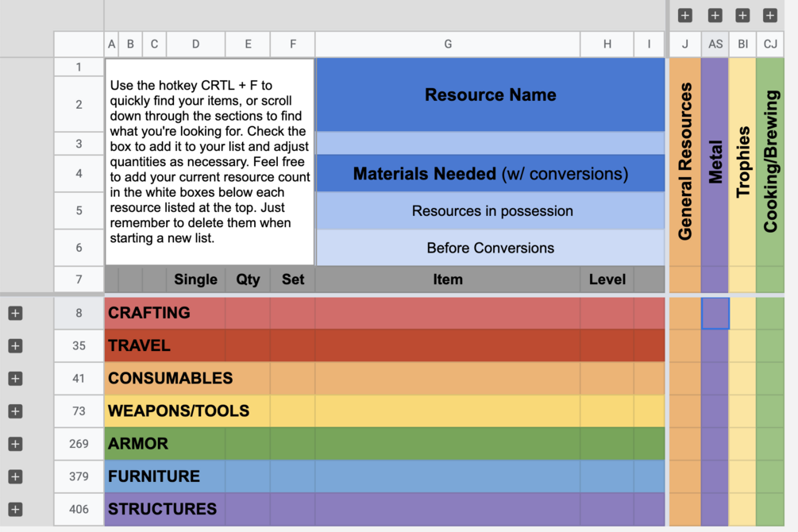Expand column group above Trophies column

pos(742,15)
